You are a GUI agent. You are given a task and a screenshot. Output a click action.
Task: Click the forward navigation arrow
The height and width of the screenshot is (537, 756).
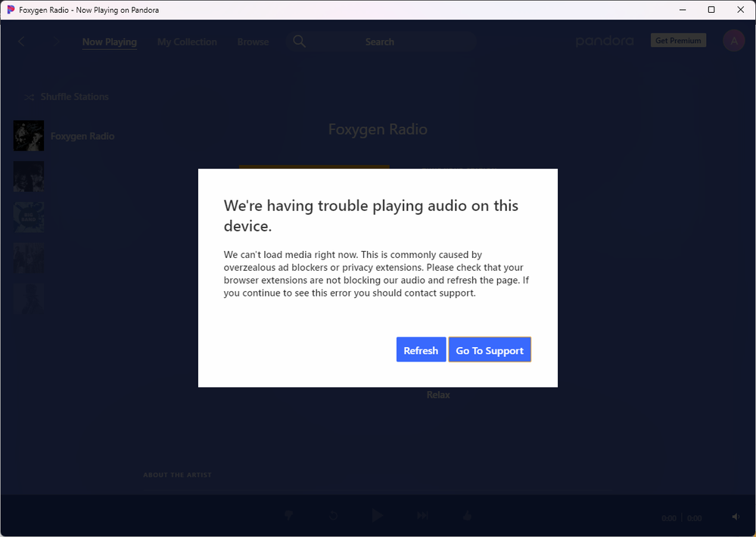pyautogui.click(x=56, y=42)
